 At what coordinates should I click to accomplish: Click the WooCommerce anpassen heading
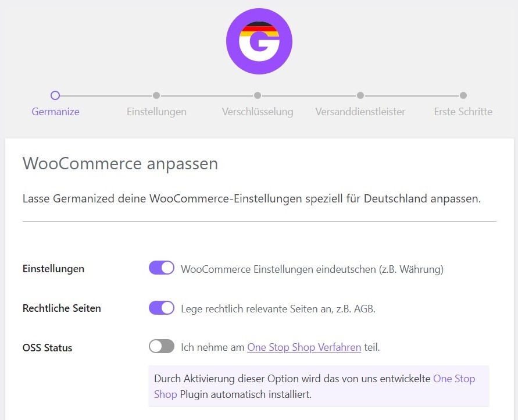120,163
